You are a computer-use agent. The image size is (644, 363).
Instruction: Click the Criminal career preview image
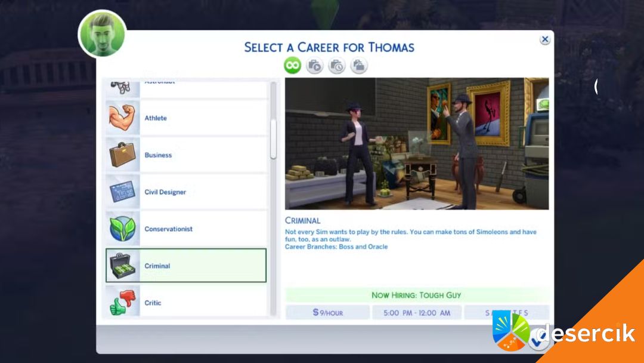[416, 143]
